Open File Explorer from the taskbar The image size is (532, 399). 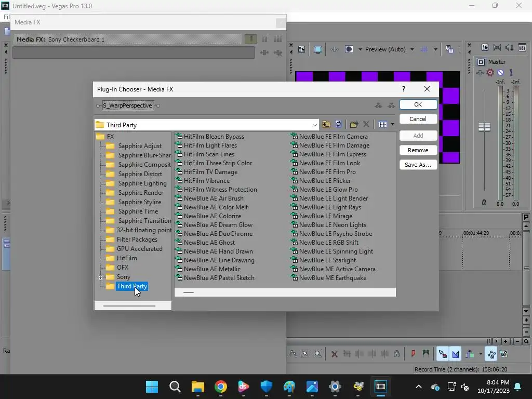pos(197,387)
